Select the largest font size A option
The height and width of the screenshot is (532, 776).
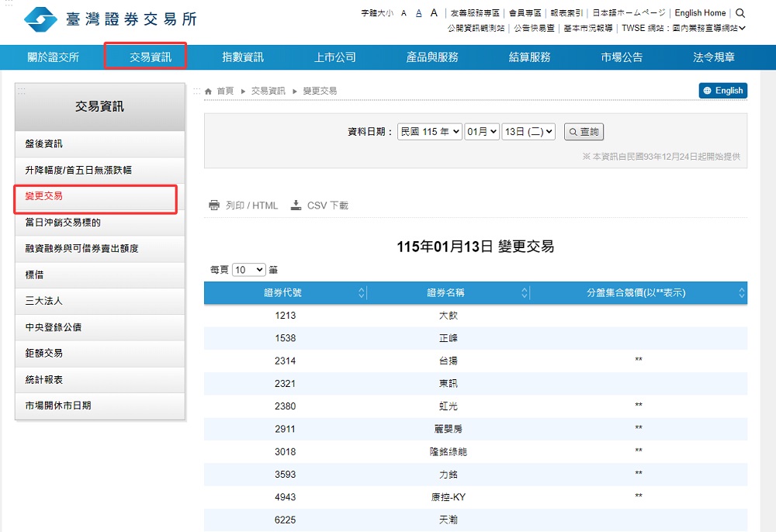coord(433,12)
